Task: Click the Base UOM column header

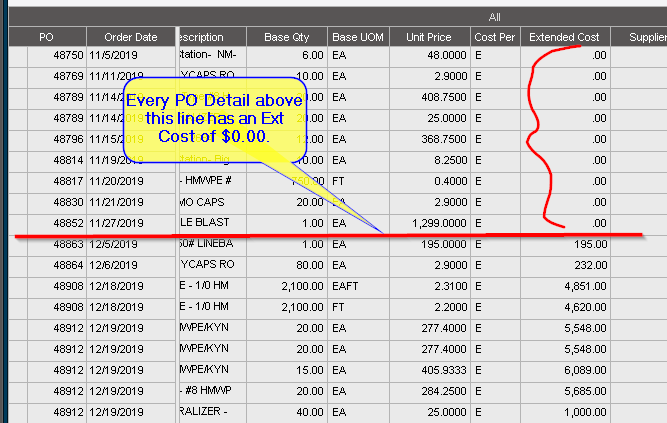Action: [358, 37]
